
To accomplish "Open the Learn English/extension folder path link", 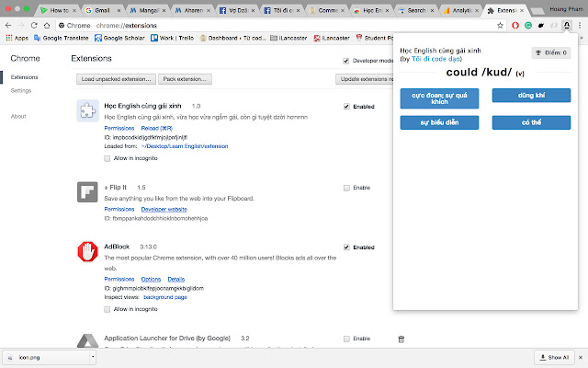I will pos(185,146).
